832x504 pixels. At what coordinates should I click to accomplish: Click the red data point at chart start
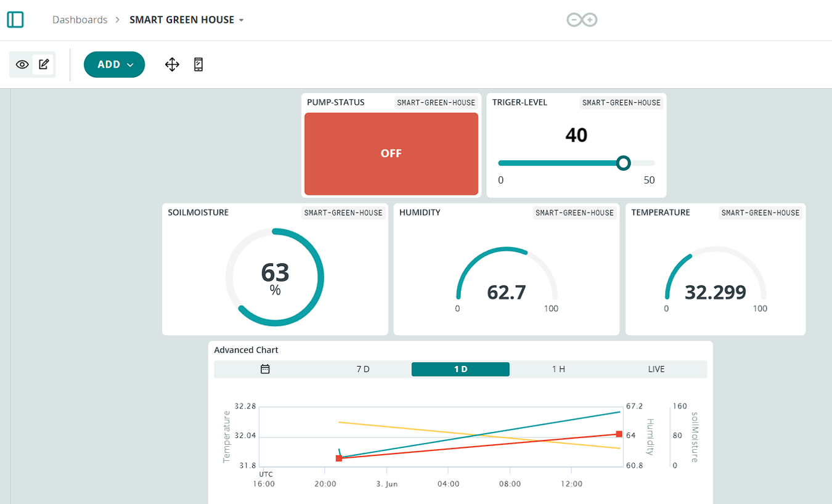339,458
